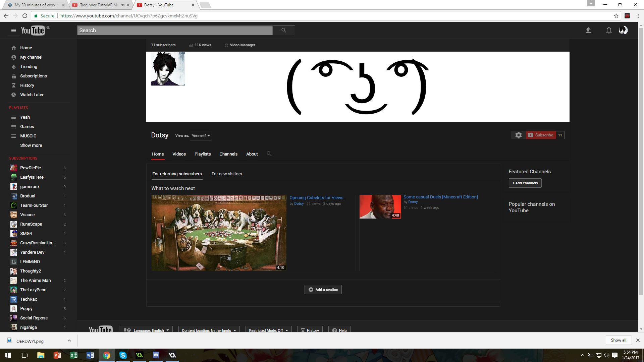Switch to channel Home tab
This screenshot has width=644, height=362.
pyautogui.click(x=158, y=154)
